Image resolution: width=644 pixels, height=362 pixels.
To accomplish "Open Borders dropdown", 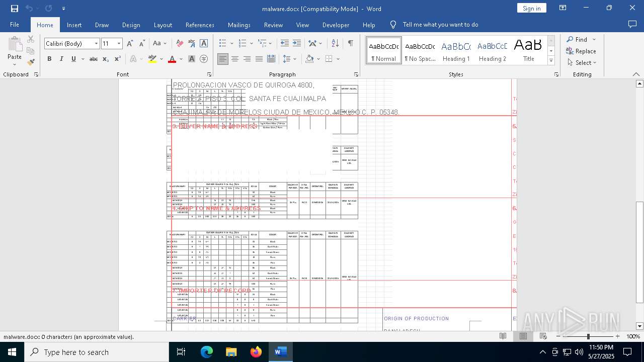I will point(338,59).
